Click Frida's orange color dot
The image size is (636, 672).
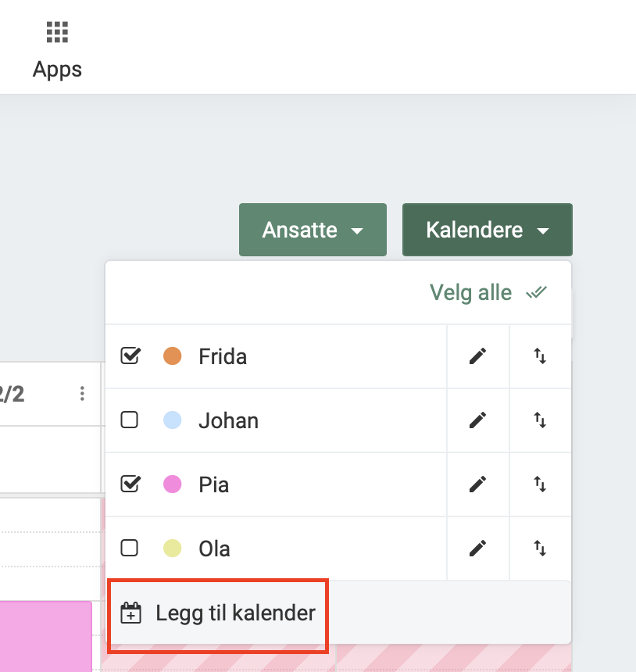click(172, 356)
